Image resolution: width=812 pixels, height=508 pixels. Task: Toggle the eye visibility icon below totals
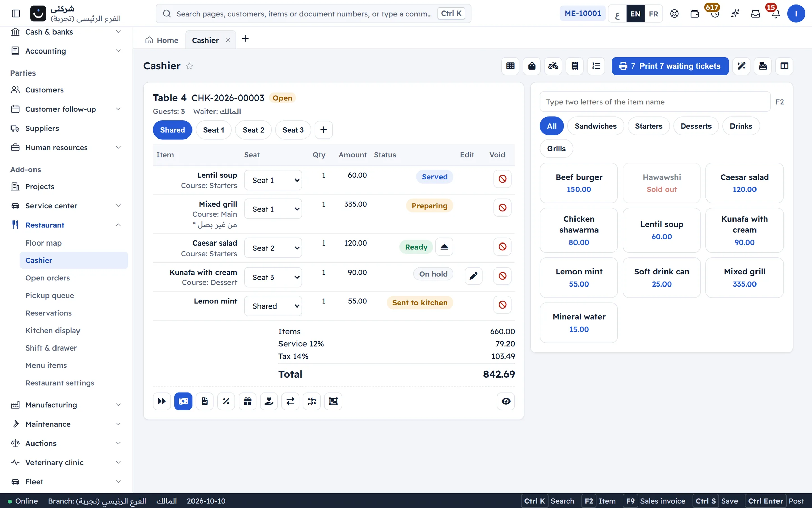[x=506, y=401]
